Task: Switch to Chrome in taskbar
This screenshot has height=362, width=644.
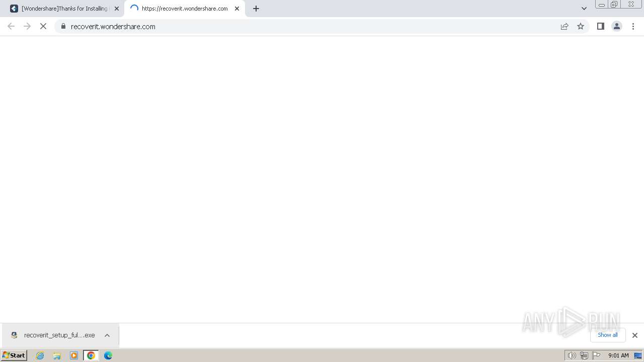Action: point(91,355)
